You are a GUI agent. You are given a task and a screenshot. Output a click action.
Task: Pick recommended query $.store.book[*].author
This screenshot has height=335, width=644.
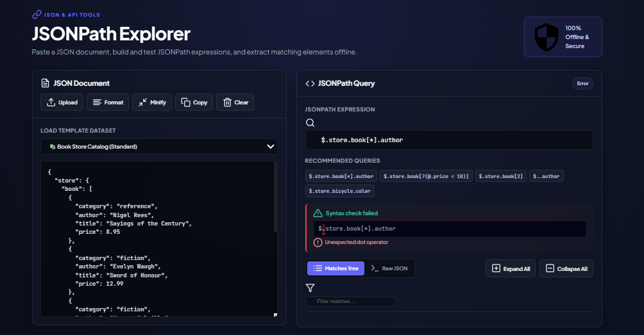pyautogui.click(x=341, y=176)
